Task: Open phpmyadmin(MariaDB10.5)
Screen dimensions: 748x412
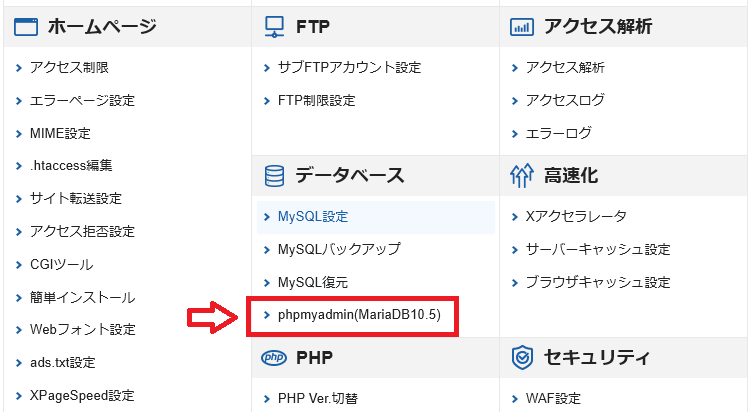Action: pos(359,315)
